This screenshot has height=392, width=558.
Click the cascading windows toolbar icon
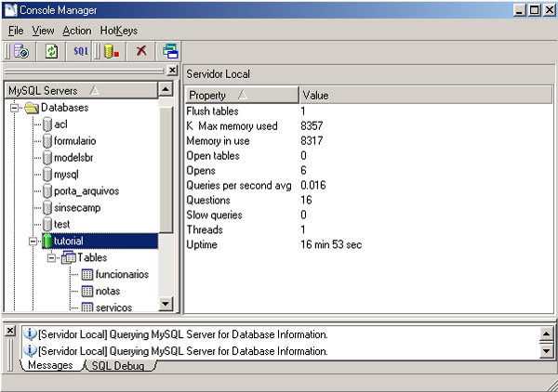coord(170,51)
